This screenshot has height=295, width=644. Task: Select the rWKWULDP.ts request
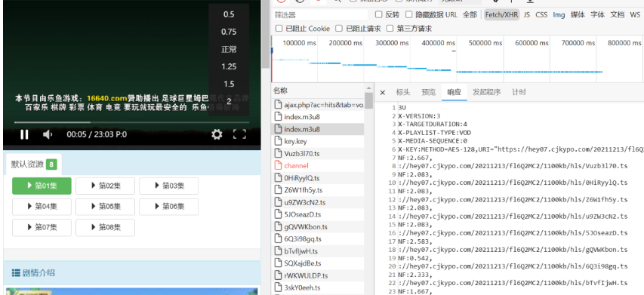318,275
